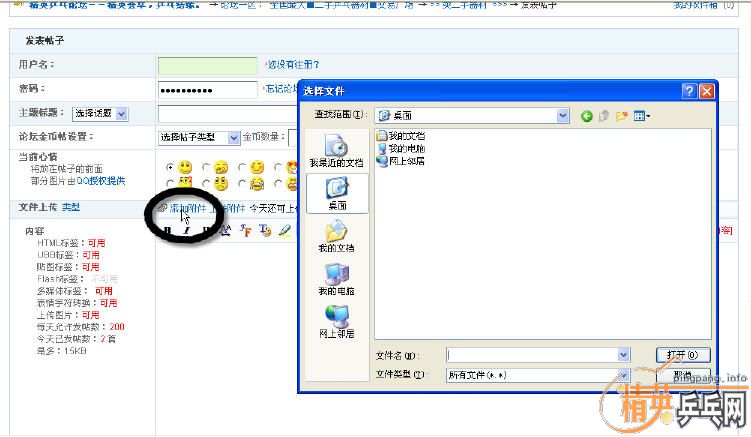751x437 pixels.
Task: Click into the 用户名 input field
Action: (208, 66)
